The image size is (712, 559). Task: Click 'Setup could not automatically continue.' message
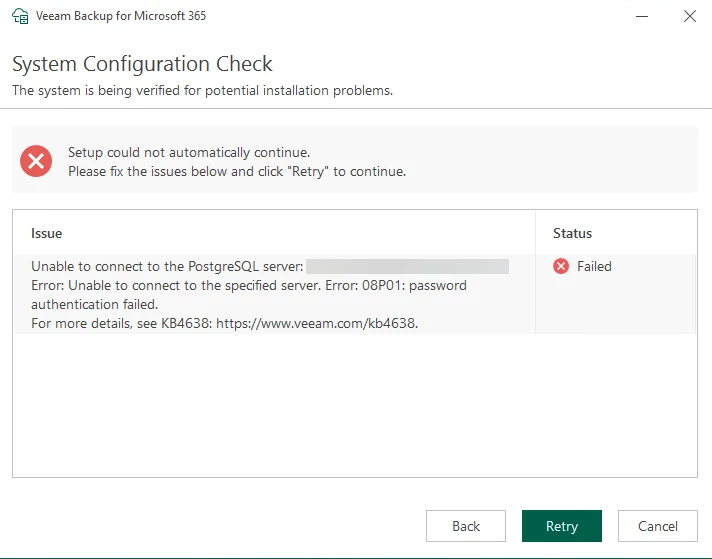(189, 152)
